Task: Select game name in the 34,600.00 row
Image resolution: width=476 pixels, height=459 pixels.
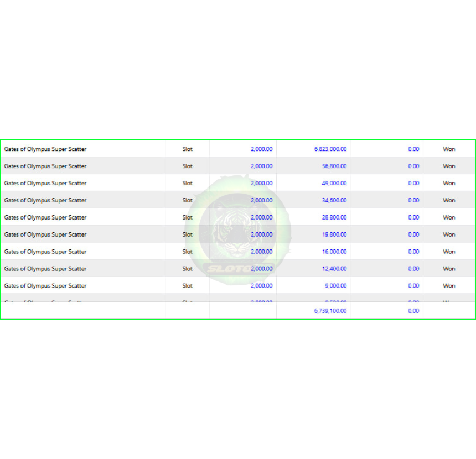Action: [45, 200]
